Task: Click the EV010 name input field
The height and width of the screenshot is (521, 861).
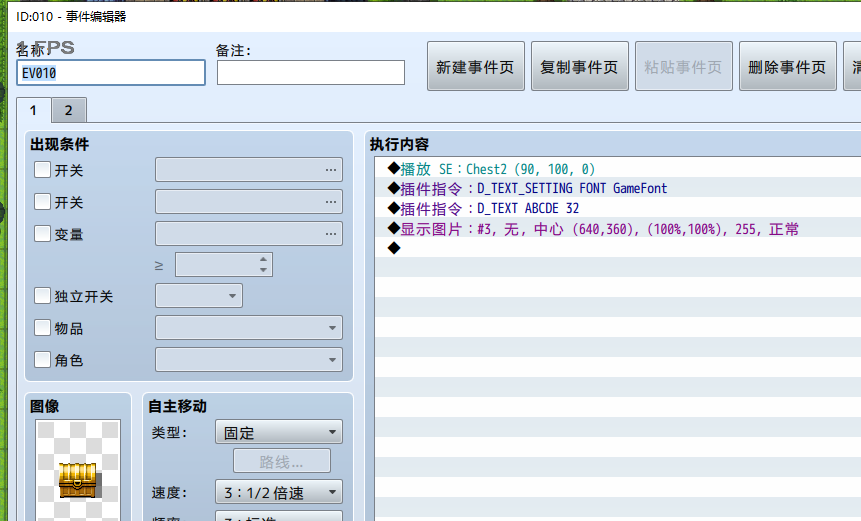Action: [x=111, y=72]
